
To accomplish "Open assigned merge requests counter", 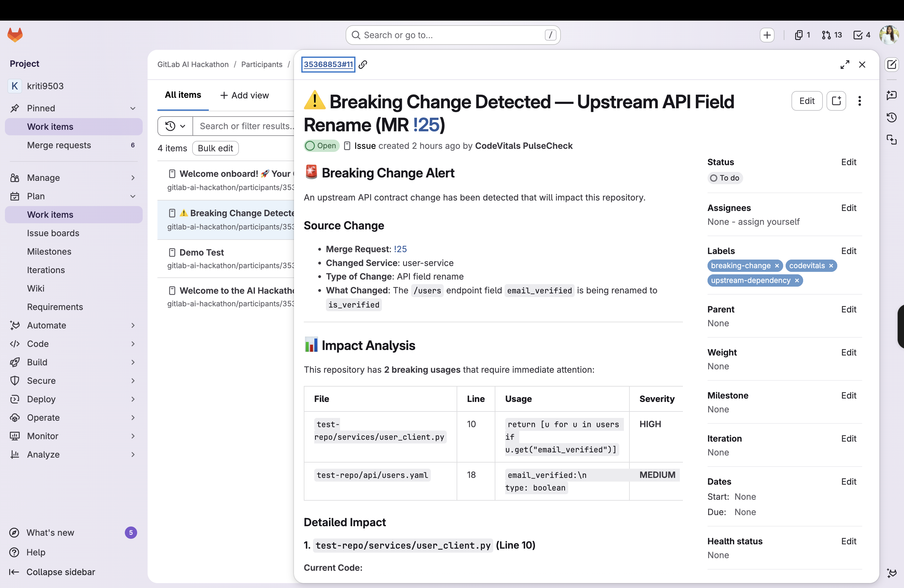I will [x=831, y=35].
